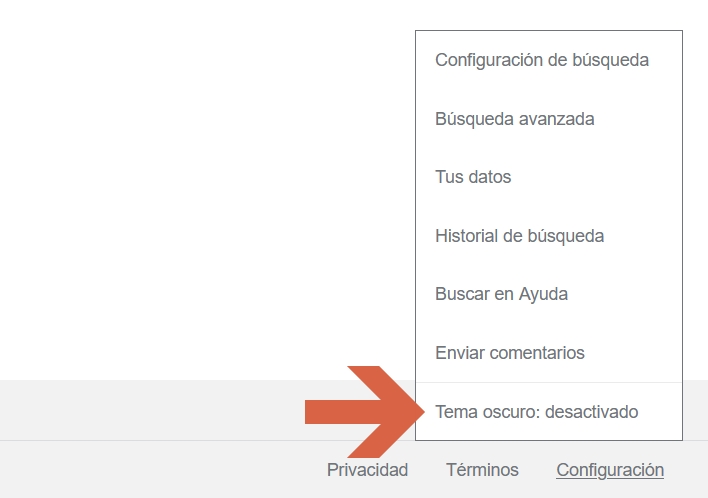Viewport: 708px width, 498px height.
Task: Click the word "Ayuda" in the menu
Action: 545,294
